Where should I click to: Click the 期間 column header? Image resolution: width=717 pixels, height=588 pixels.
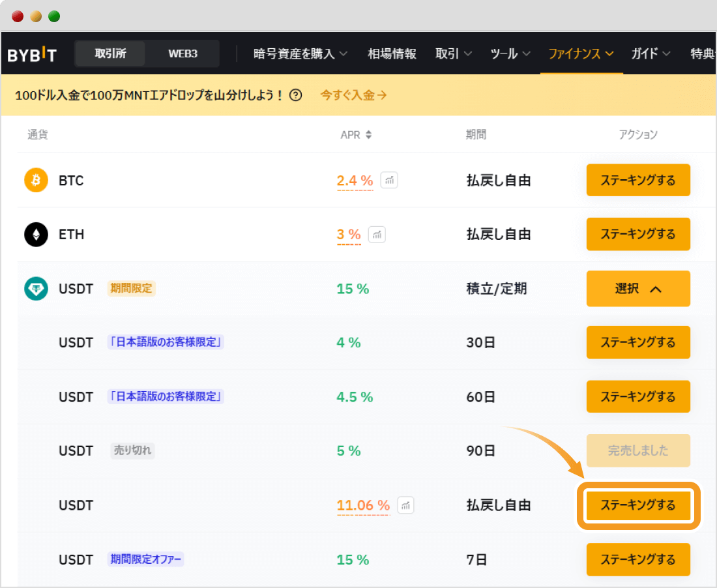[476, 134]
